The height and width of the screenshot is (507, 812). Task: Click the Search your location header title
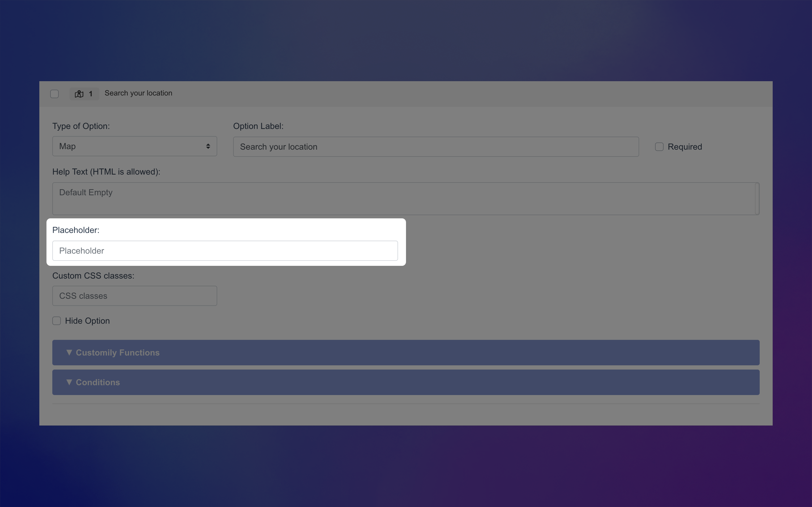(x=138, y=93)
